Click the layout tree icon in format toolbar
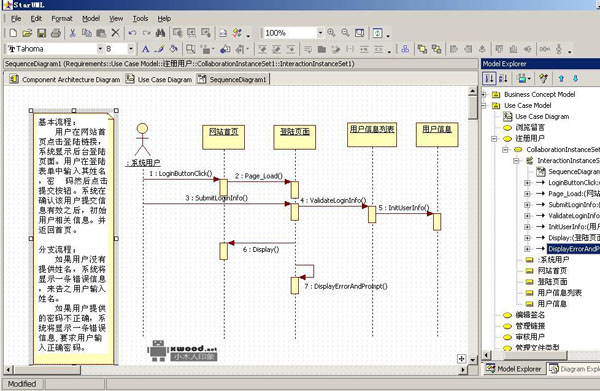Screen dimensions: 600x391 click(x=405, y=49)
